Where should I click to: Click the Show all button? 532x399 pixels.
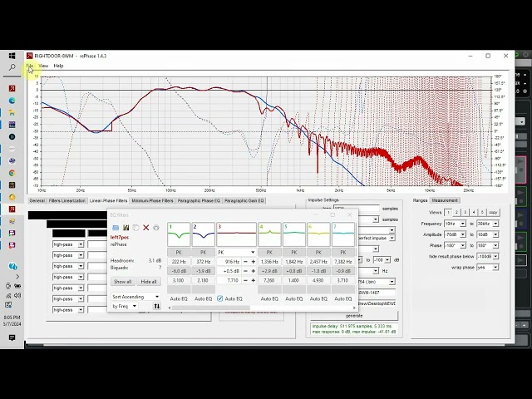(122, 282)
